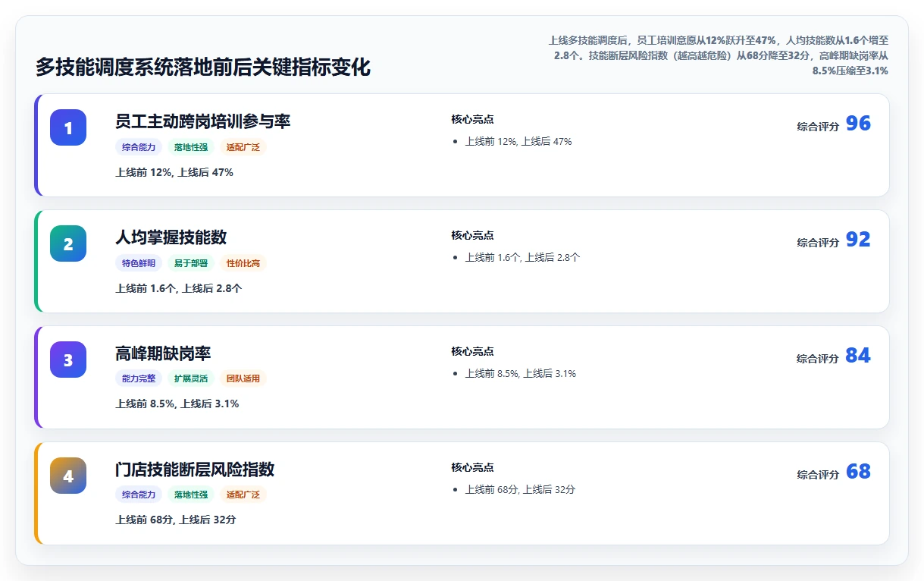Click 落地性强 tag in 门店技能断层风险指数 card

click(191, 495)
